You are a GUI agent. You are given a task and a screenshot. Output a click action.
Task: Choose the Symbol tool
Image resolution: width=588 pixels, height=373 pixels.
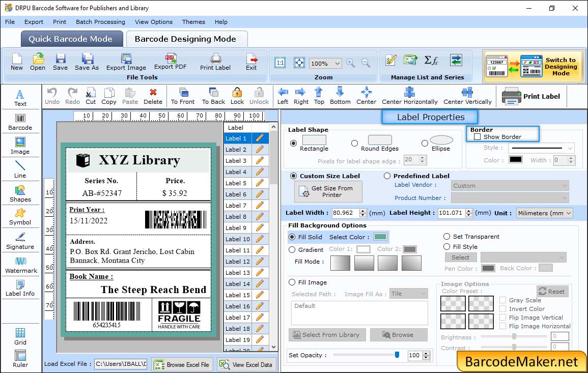click(x=20, y=217)
